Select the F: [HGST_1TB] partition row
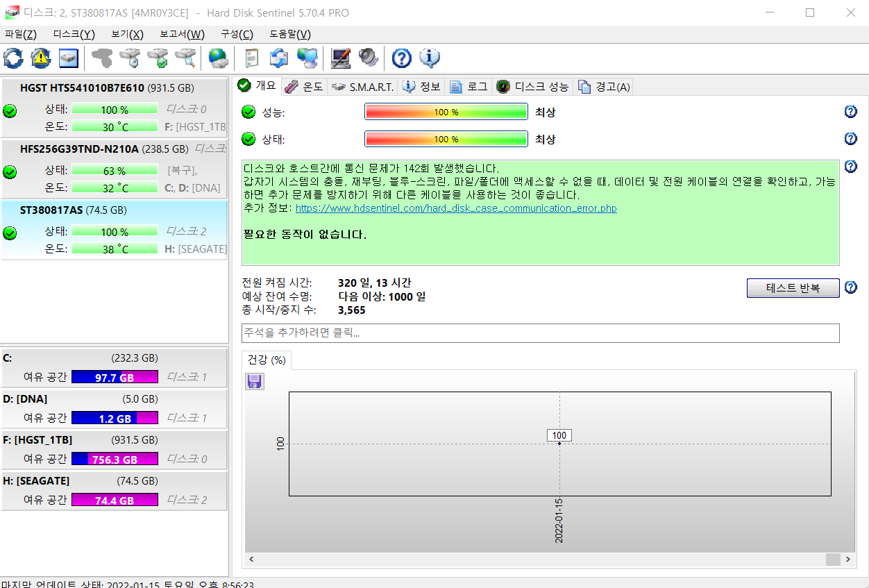Image resolution: width=869 pixels, height=588 pixels. [114, 450]
